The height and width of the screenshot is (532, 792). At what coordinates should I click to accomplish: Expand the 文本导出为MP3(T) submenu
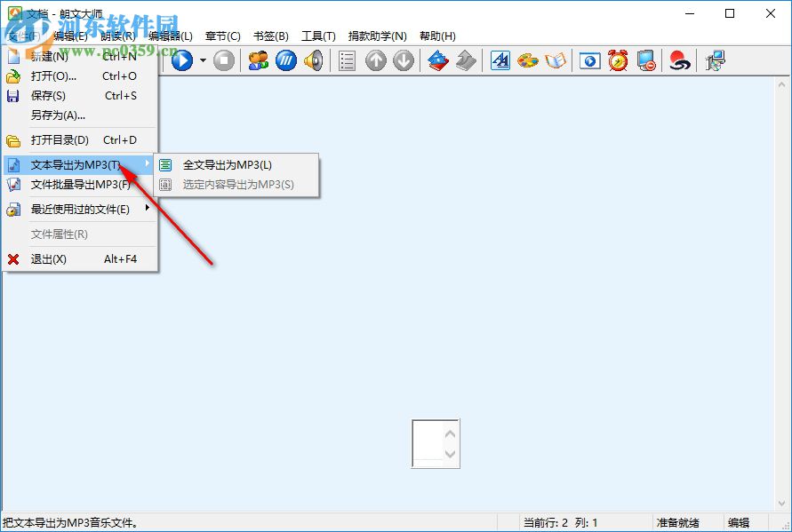pos(80,165)
